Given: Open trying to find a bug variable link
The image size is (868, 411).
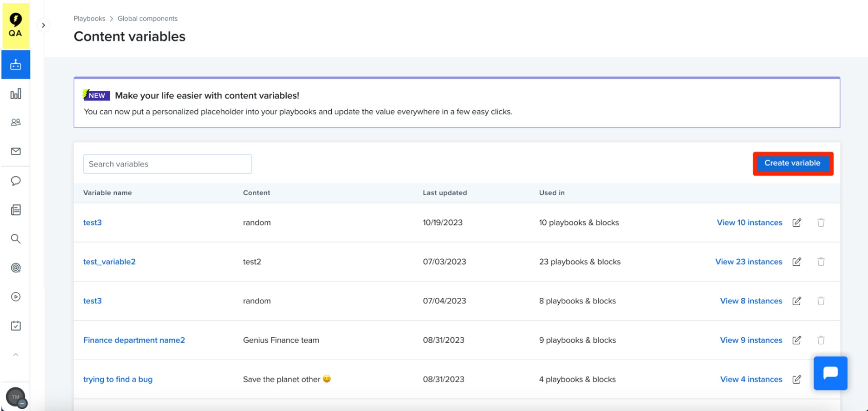Looking at the screenshot, I should point(118,379).
